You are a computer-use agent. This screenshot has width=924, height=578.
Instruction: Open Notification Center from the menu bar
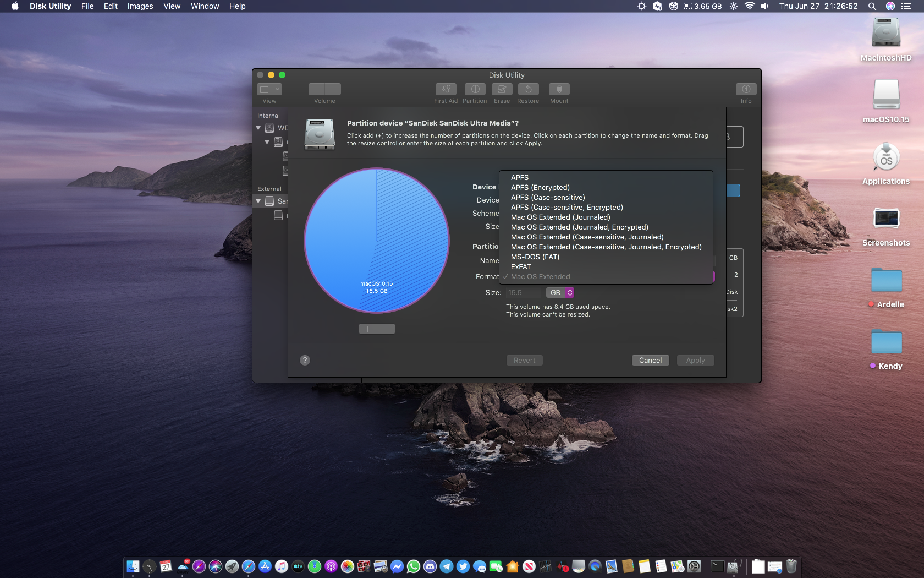[x=906, y=6]
